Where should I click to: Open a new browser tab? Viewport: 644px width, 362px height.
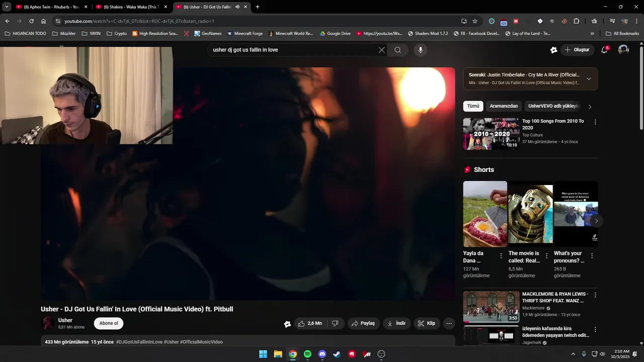click(x=258, y=7)
